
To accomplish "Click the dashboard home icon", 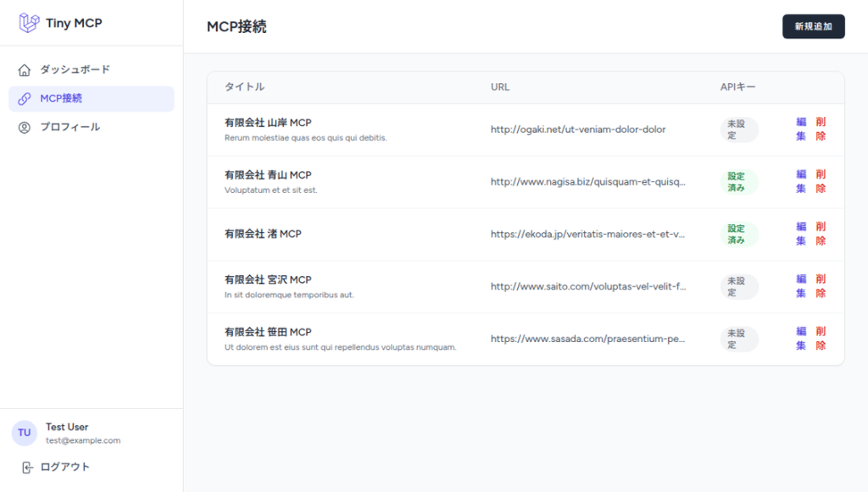I will pyautogui.click(x=25, y=69).
